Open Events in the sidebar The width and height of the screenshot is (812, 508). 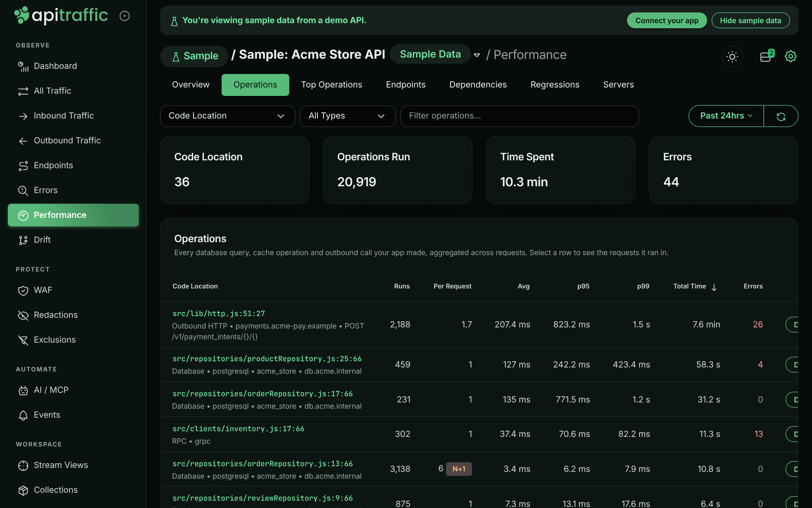[73, 415]
